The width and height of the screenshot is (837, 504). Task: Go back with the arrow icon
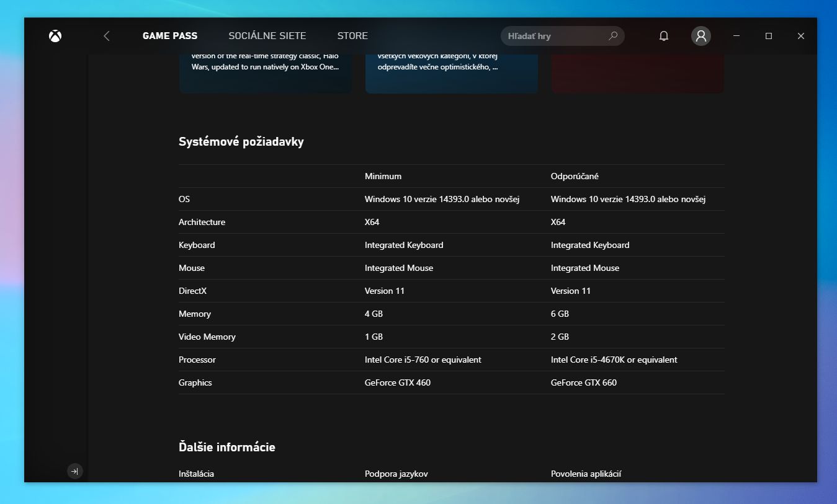point(107,36)
